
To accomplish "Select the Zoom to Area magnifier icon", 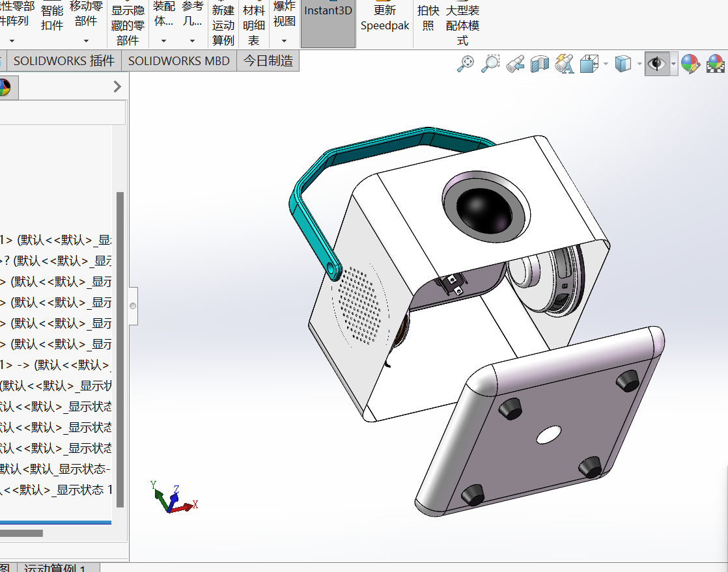I will click(x=490, y=64).
